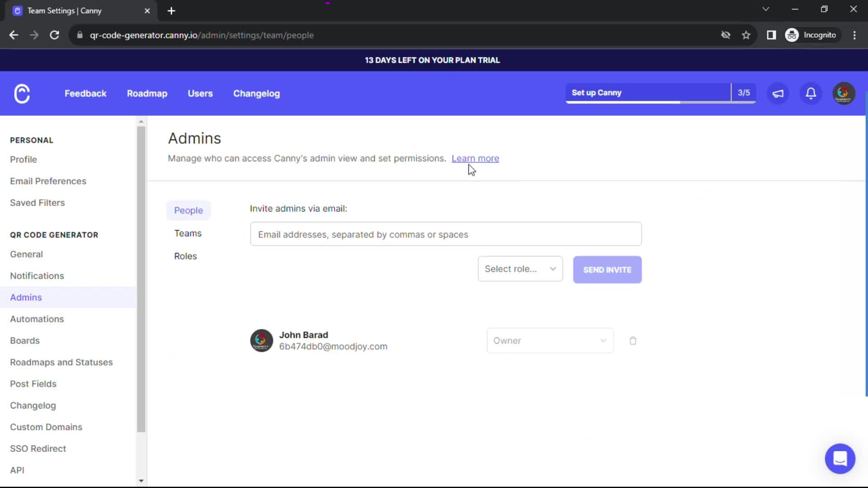
Task: Click the browser back arrow
Action: (14, 35)
